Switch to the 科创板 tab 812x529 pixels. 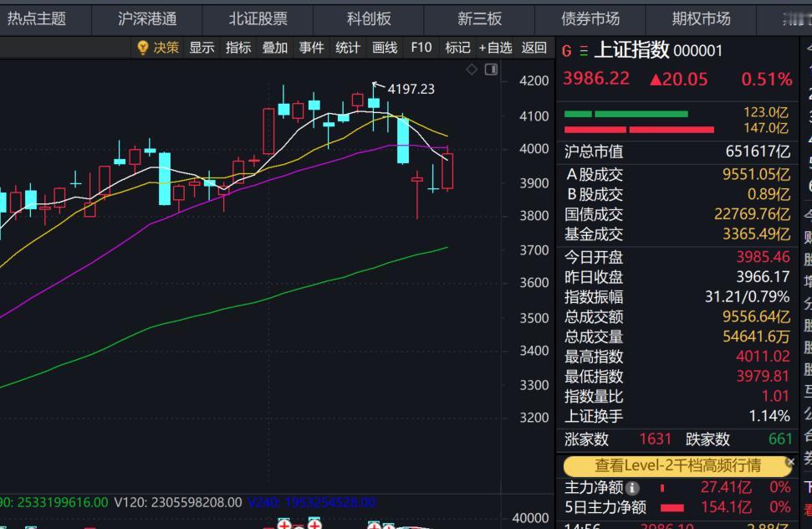click(x=368, y=18)
